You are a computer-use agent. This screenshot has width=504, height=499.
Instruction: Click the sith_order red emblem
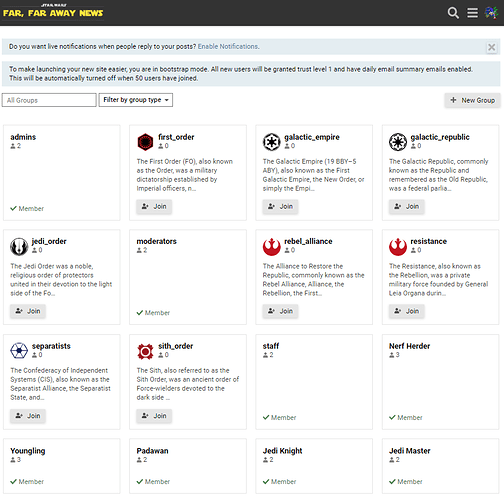[145, 351]
